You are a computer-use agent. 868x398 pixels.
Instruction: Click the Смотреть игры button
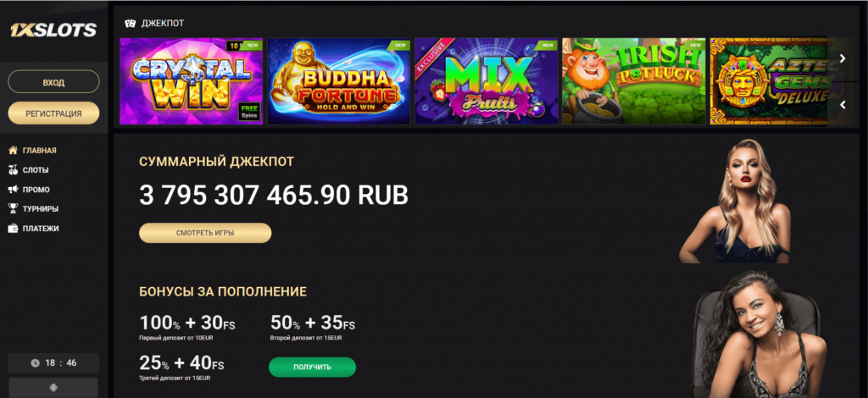coord(205,233)
